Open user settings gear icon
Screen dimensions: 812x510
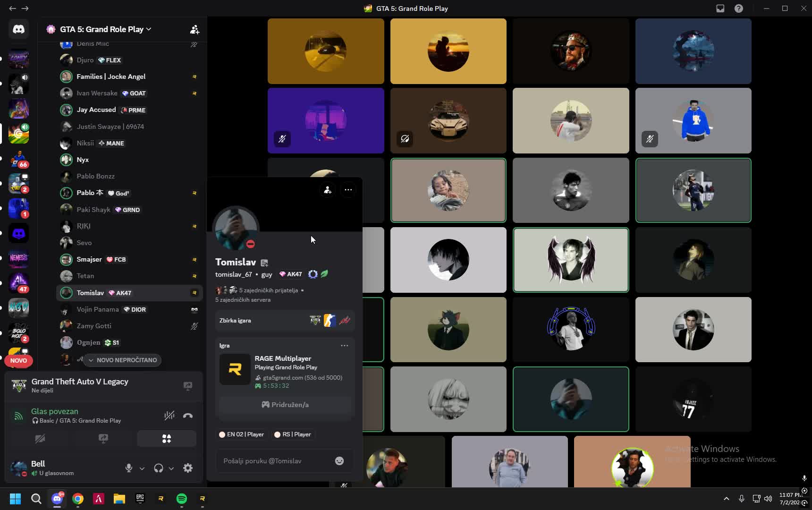pos(188,468)
